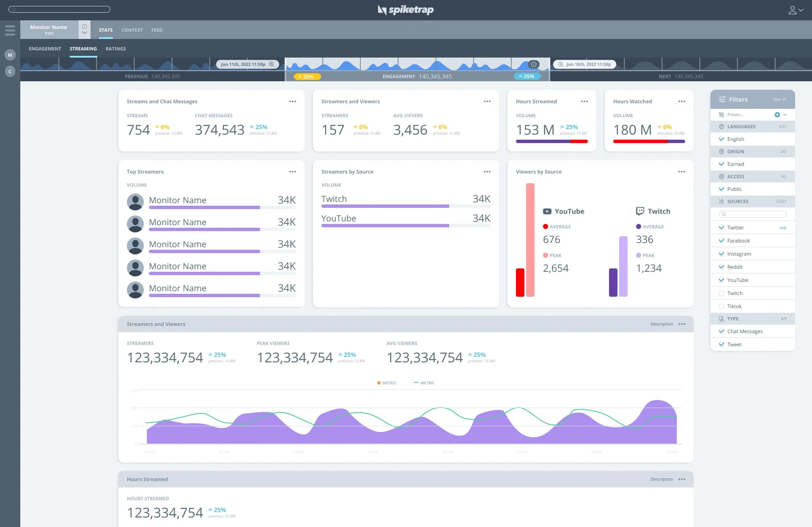812x527 pixels.
Task: Click the sources filter search field
Action: [753, 214]
